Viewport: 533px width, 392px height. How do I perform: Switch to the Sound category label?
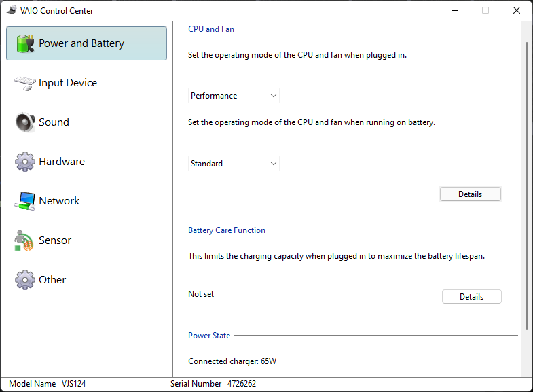(54, 122)
